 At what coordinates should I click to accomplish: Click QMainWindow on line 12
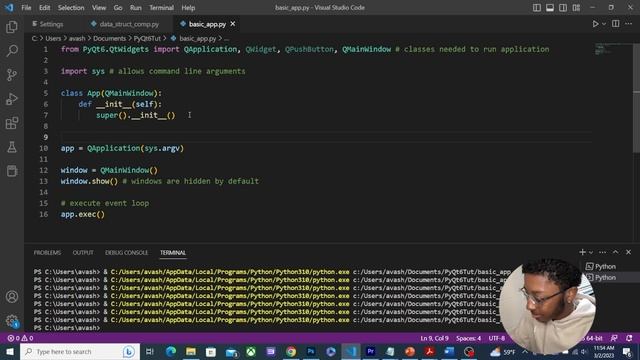point(124,170)
